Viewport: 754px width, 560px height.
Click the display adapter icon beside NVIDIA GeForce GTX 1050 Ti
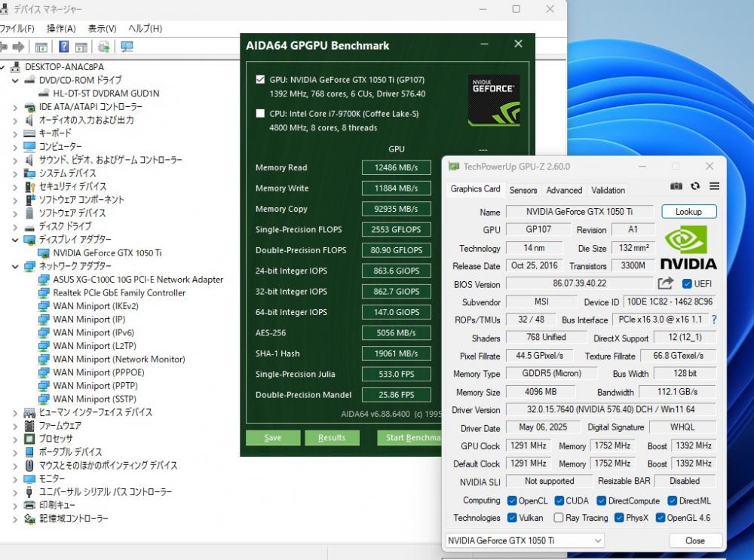click(44, 252)
